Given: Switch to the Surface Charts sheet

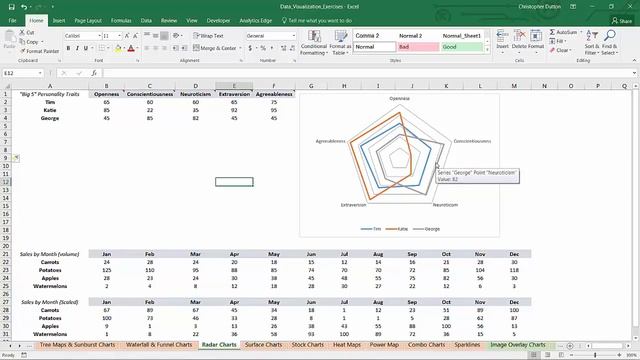Looking at the screenshot, I should coord(263,345).
